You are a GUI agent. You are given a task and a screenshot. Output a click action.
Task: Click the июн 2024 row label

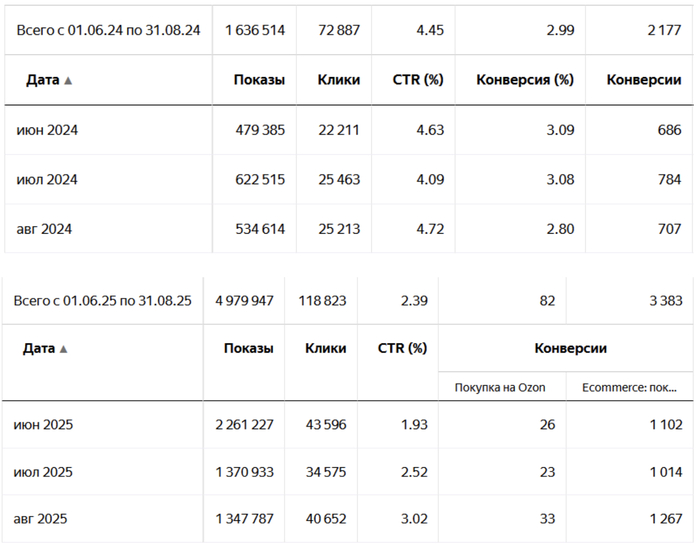tap(47, 130)
